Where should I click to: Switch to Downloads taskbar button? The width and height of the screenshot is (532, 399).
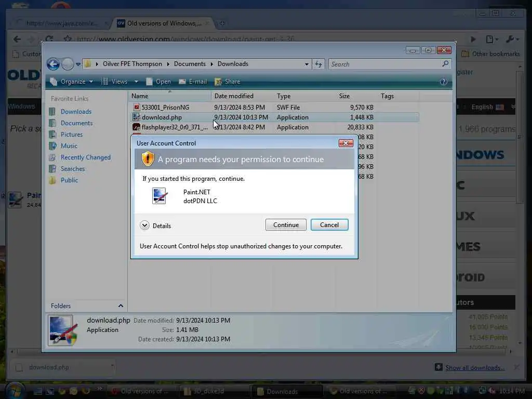(x=286, y=392)
